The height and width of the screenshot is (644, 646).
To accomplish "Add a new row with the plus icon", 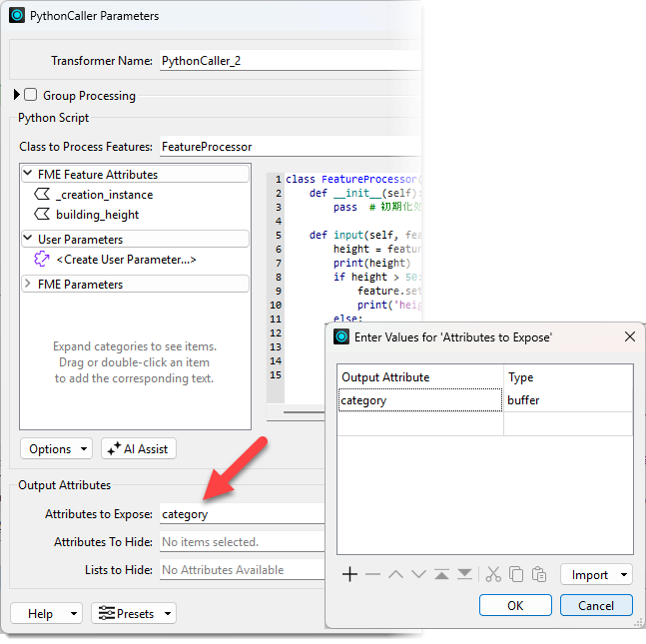I will coord(349,574).
